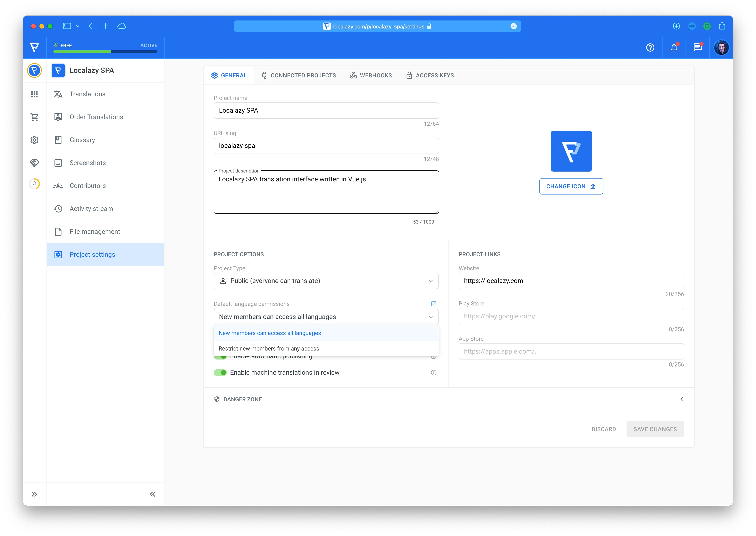The height and width of the screenshot is (536, 756).
Task: Choose Restrict new members from any access
Action: point(269,348)
